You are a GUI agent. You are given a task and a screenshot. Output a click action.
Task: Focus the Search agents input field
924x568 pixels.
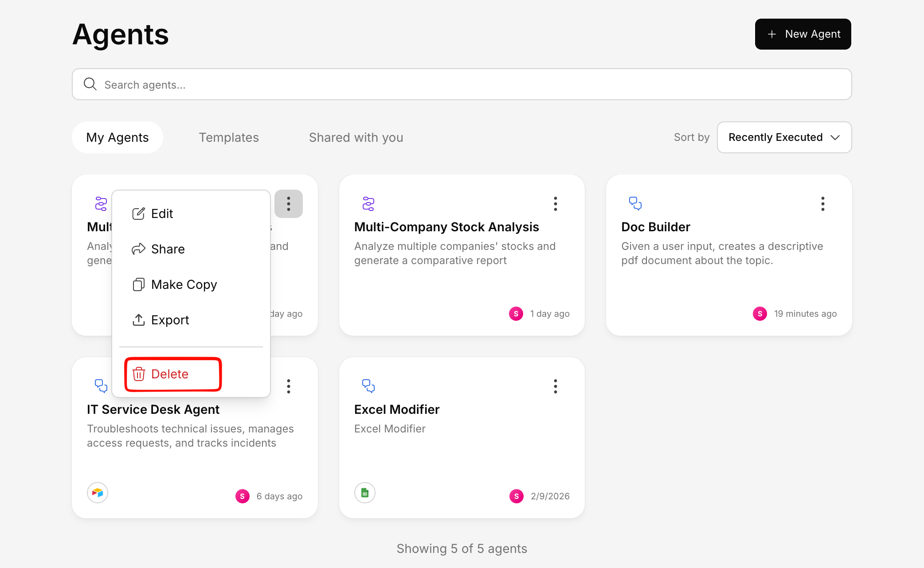(x=461, y=85)
